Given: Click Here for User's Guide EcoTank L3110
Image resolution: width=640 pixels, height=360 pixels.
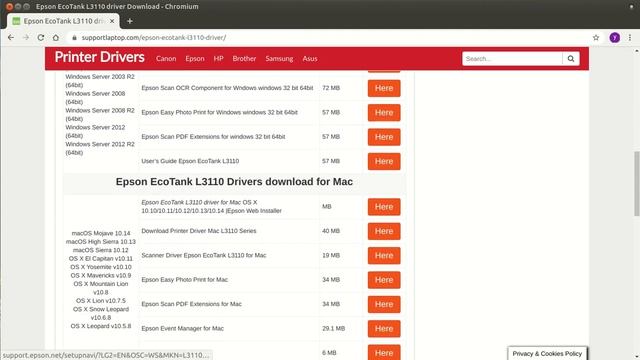Looking at the screenshot, I should coord(384,162).
